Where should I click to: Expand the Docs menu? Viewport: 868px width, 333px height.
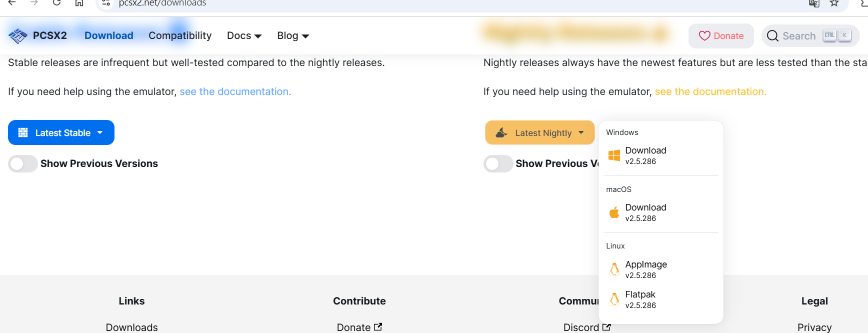tap(244, 36)
